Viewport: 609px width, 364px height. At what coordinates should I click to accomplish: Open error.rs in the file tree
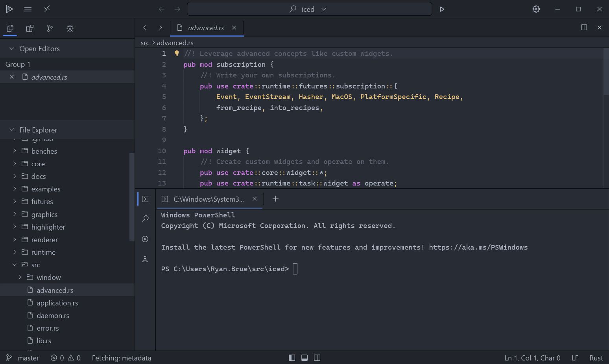click(x=67, y=328)
